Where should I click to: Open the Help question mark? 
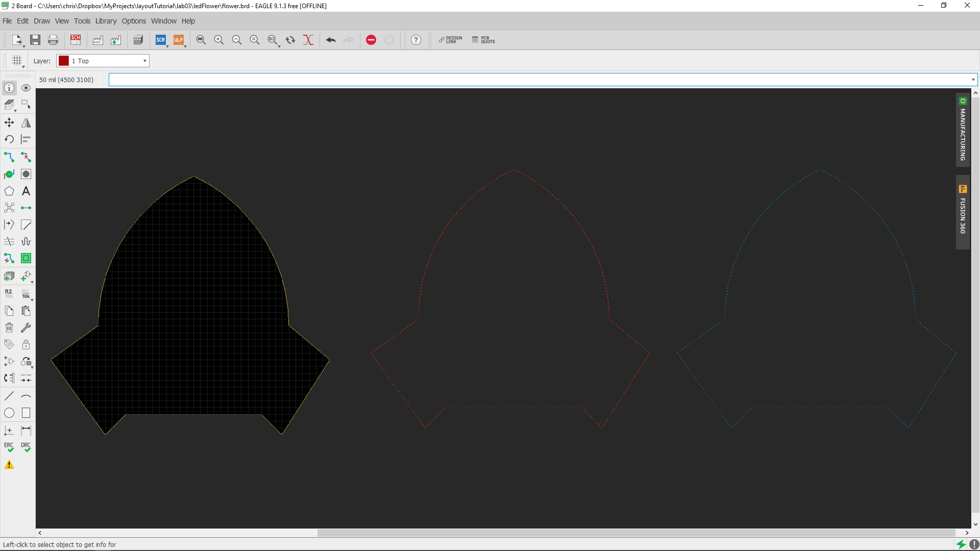416,40
